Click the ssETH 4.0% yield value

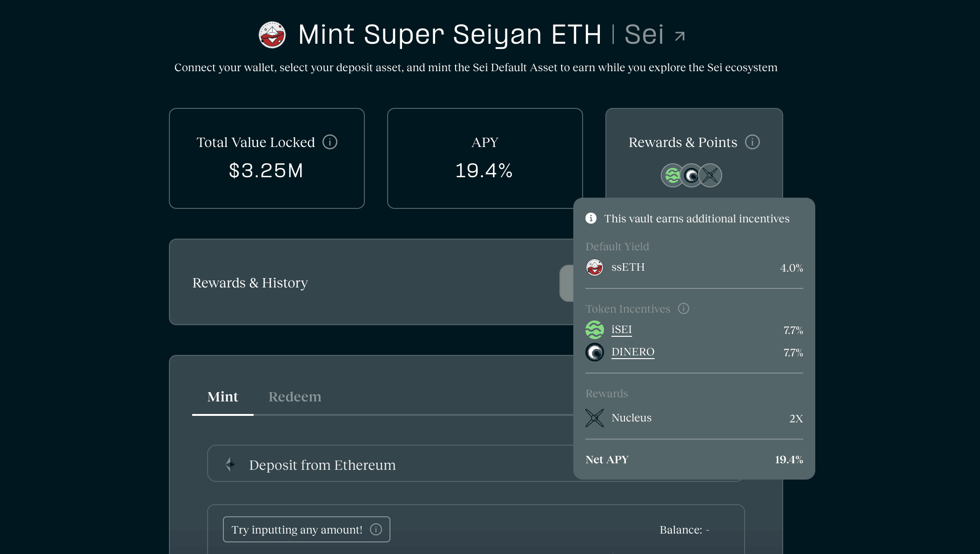point(792,268)
